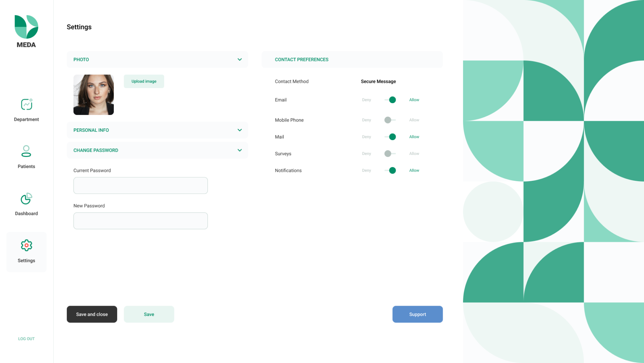Toggle the Email contact switch
Image resolution: width=644 pixels, height=363 pixels.
[390, 100]
